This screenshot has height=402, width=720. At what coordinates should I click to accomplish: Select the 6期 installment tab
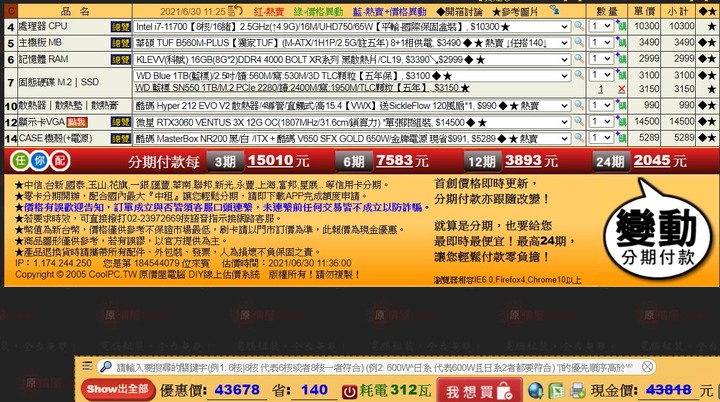(354, 161)
